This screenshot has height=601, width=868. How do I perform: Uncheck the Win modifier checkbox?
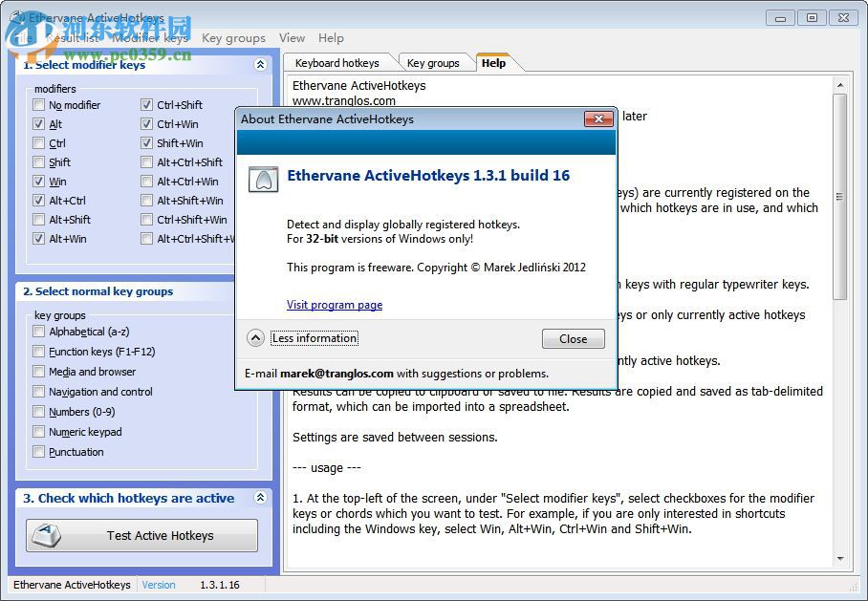click(39, 181)
